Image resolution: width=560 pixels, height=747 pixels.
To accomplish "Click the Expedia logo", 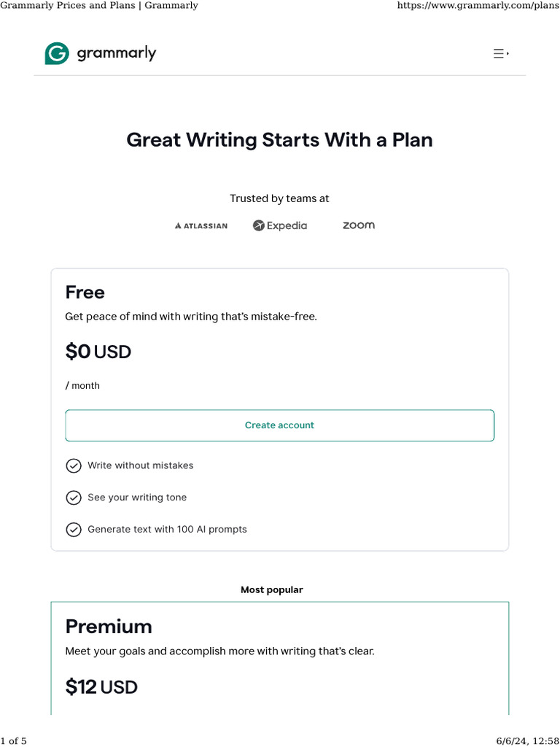I will (280, 226).
